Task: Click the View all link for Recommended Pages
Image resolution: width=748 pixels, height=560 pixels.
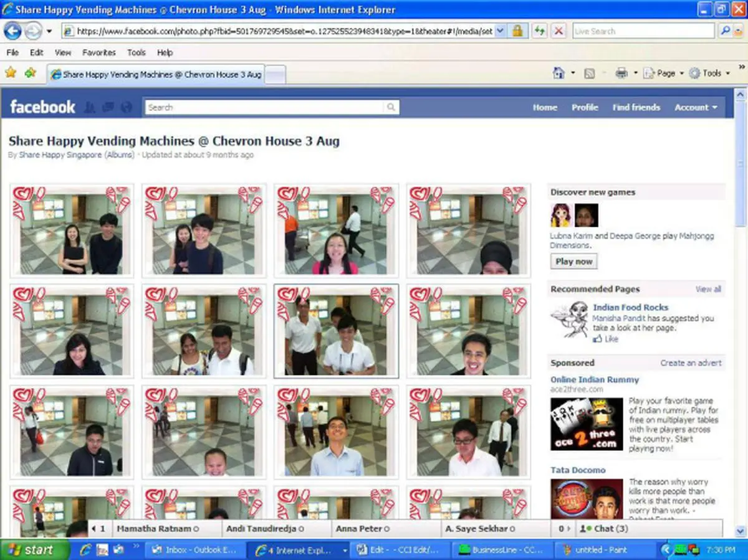Action: [708, 289]
